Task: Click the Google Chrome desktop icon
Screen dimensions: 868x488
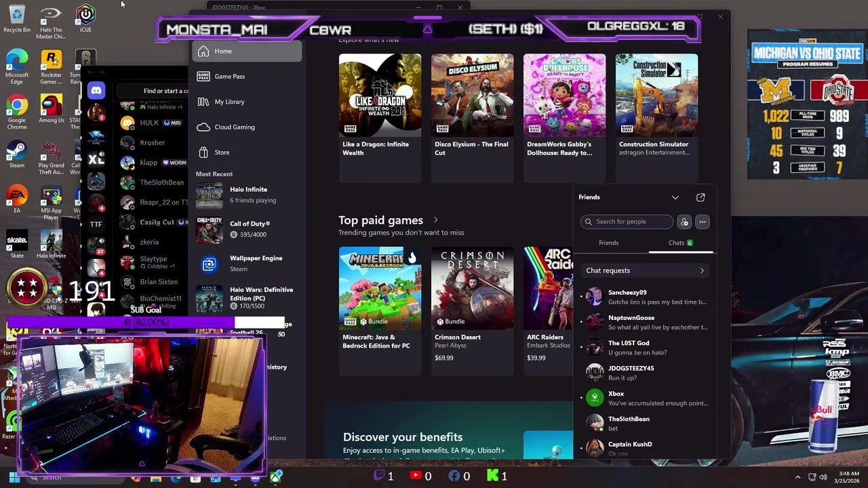Action: coord(17,113)
